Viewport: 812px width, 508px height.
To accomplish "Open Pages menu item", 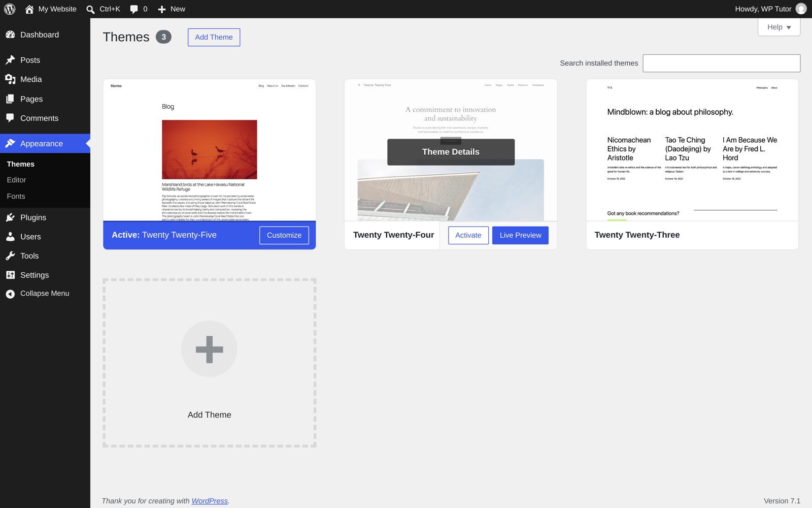I will [x=31, y=99].
